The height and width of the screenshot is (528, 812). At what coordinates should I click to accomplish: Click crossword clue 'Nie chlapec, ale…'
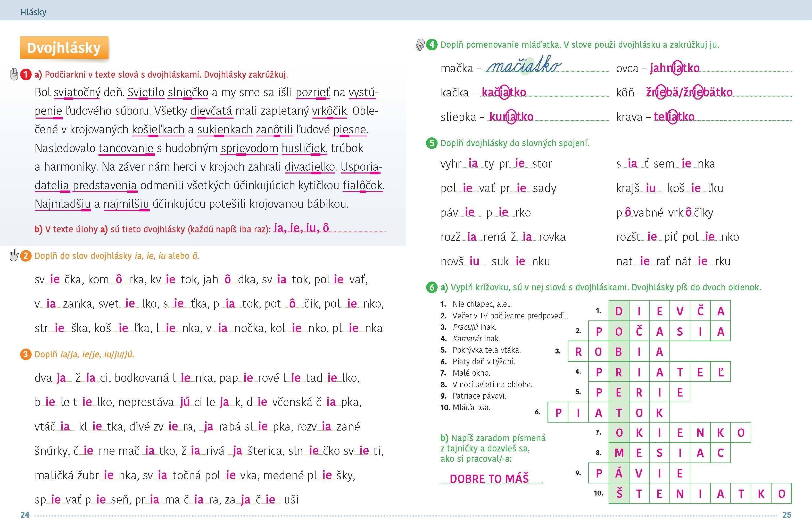click(482, 304)
